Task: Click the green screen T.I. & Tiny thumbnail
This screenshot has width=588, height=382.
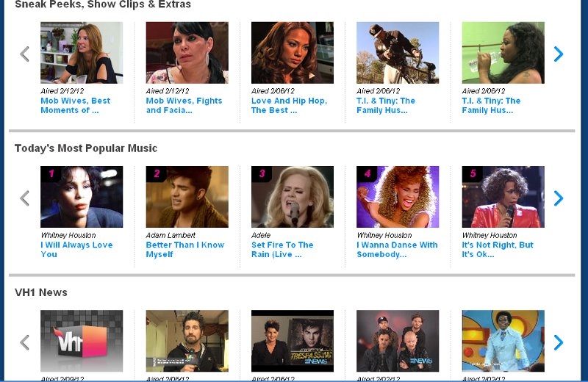Action: click(503, 53)
